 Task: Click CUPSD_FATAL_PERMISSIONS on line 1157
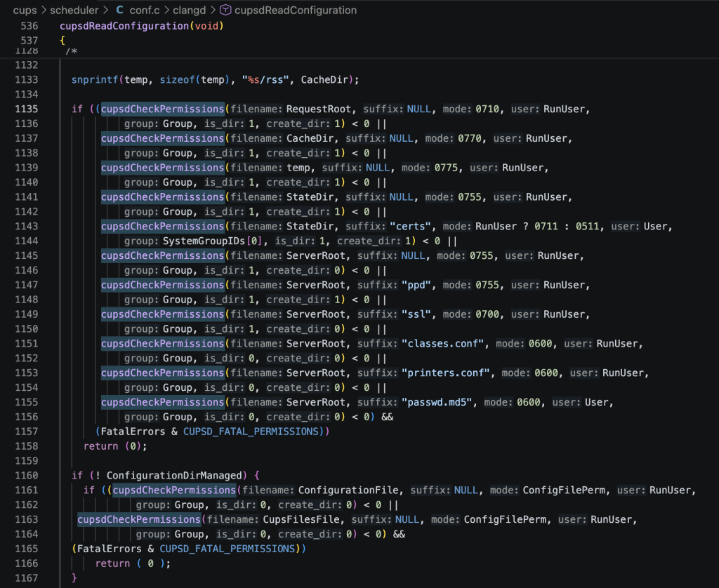coord(251,432)
